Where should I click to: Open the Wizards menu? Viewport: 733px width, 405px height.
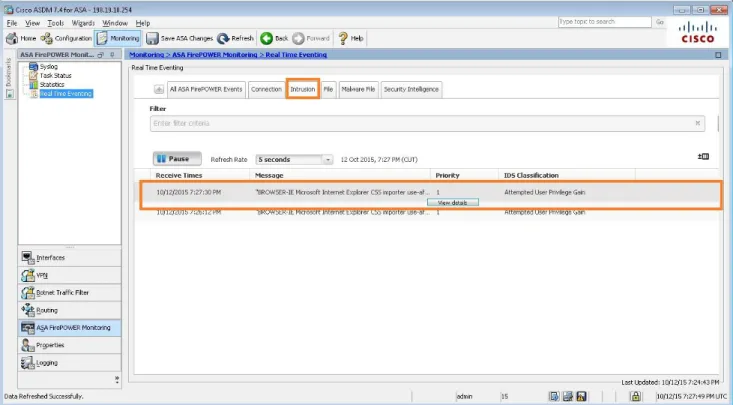(x=83, y=23)
